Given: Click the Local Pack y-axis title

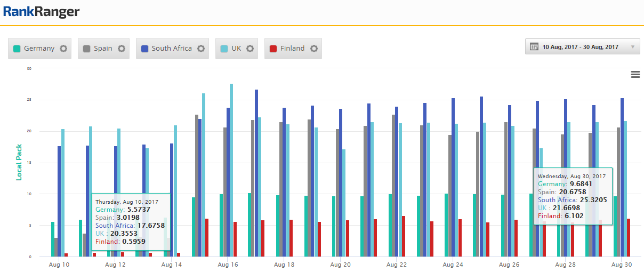Looking at the screenshot, I should [19, 162].
